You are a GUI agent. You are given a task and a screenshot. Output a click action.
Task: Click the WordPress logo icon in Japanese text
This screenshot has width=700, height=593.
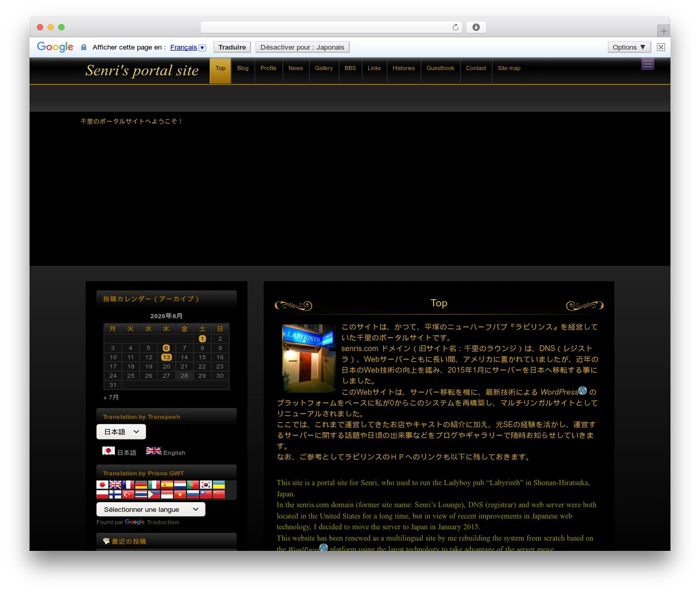(x=582, y=391)
